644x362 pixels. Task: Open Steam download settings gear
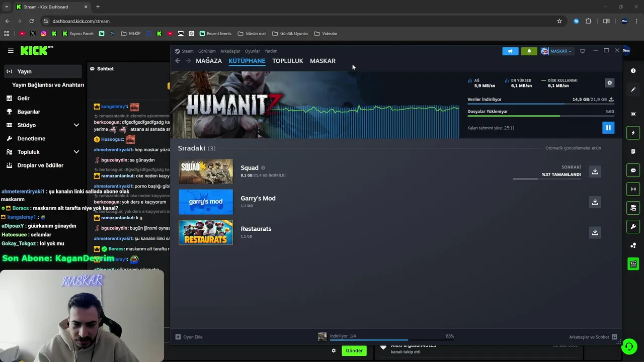(610, 83)
